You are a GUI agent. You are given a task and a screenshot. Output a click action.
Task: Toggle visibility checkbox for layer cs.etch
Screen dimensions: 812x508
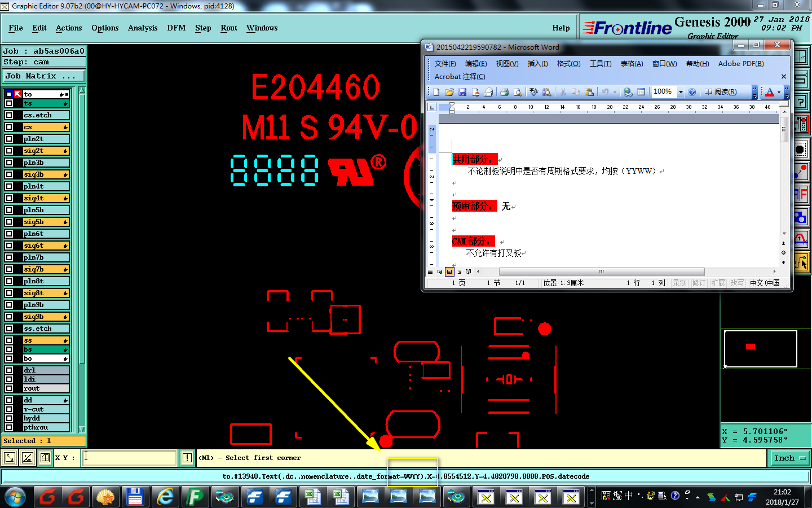tap(9, 115)
